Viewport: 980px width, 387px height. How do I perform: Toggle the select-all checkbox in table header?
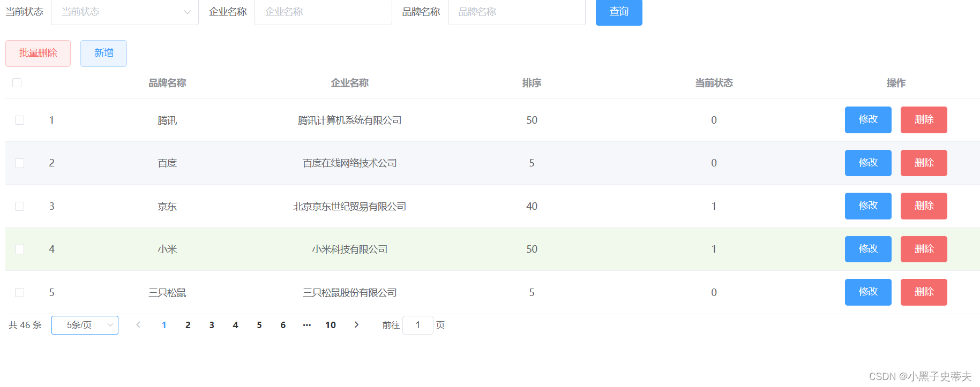17,82
